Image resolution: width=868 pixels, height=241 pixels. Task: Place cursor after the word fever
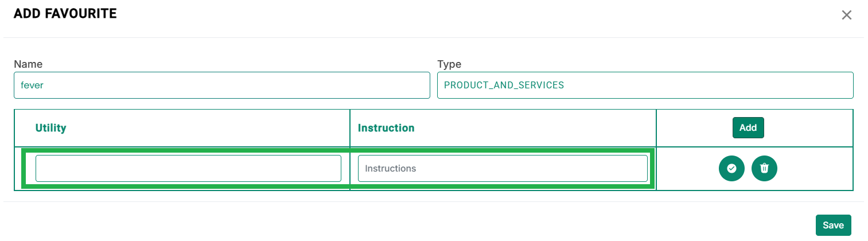pos(45,85)
